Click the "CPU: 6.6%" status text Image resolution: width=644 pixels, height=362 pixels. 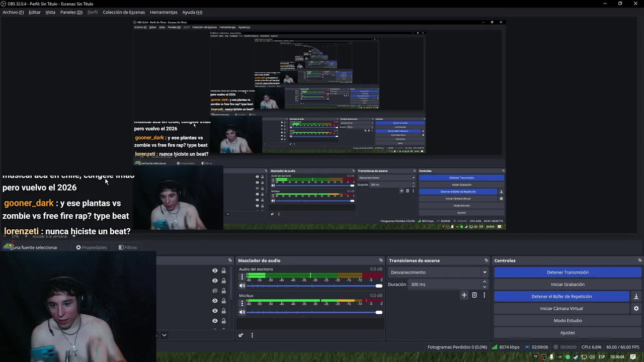pyautogui.click(x=591, y=347)
